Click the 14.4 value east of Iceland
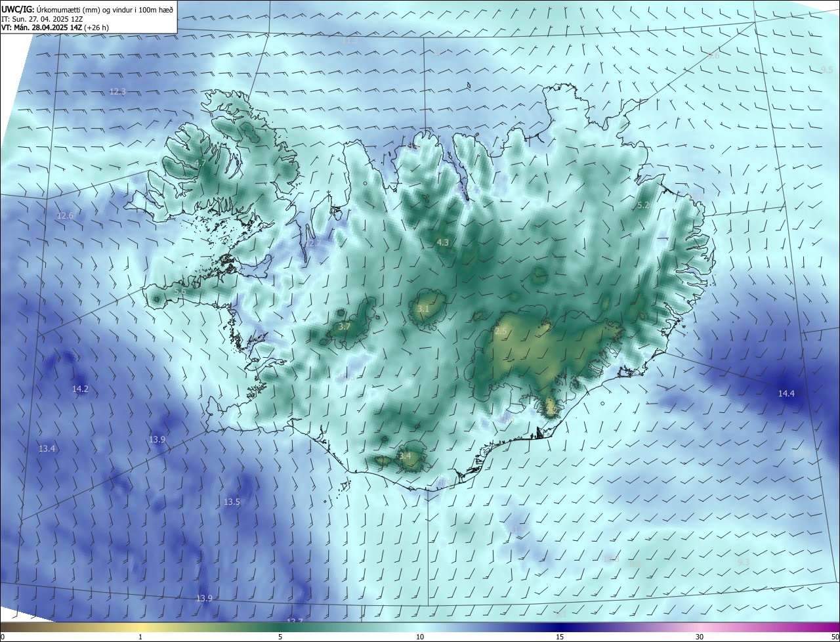The image size is (840, 642). tap(786, 394)
